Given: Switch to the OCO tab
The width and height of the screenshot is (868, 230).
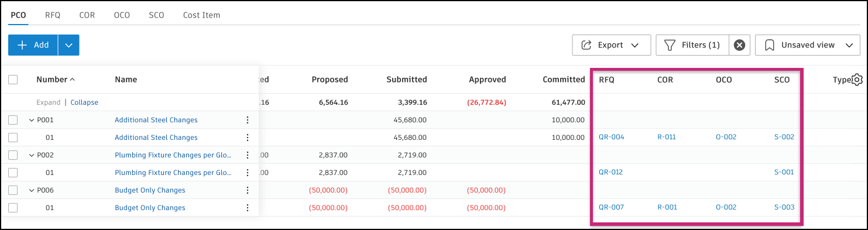Looking at the screenshot, I should coord(122,15).
